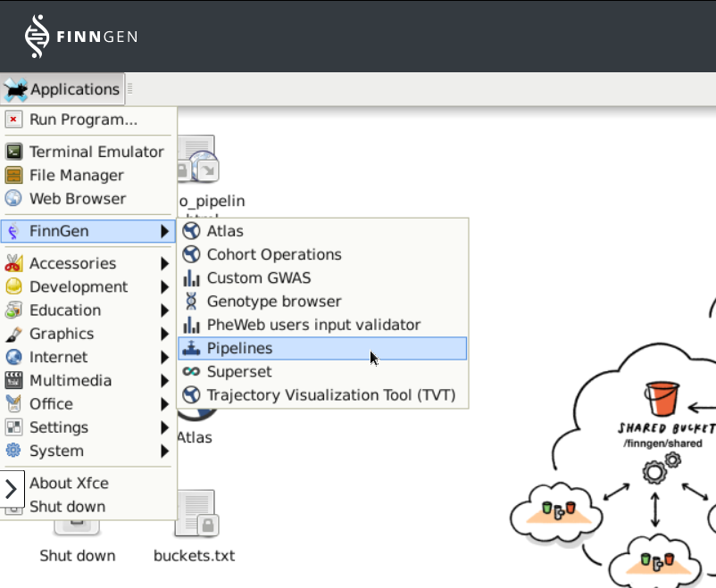Click the FinnGen logo in header

click(x=81, y=37)
